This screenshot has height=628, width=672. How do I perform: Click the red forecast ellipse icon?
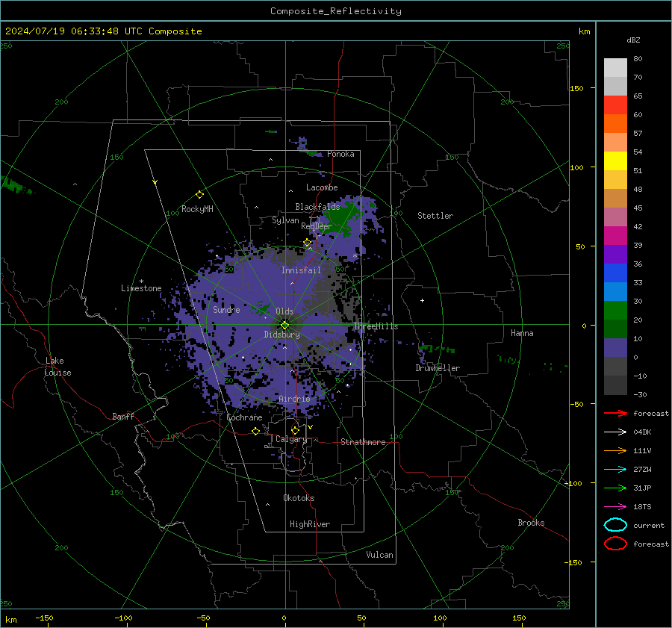(615, 544)
